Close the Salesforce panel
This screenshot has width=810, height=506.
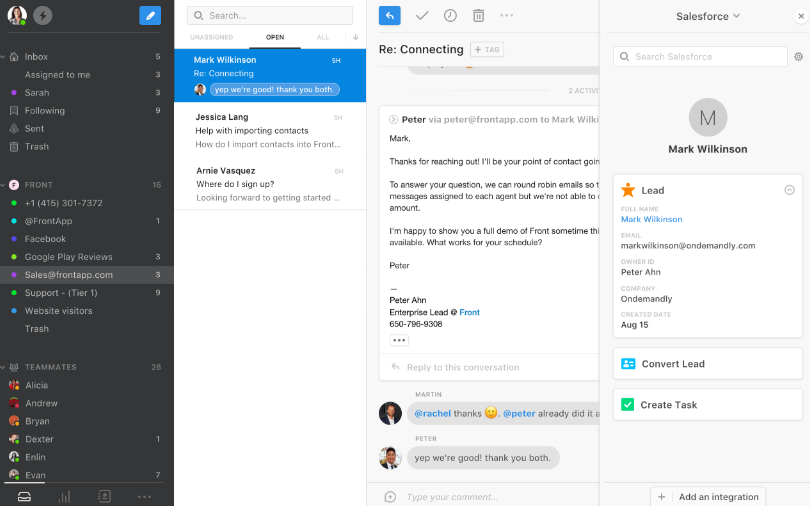(801, 16)
